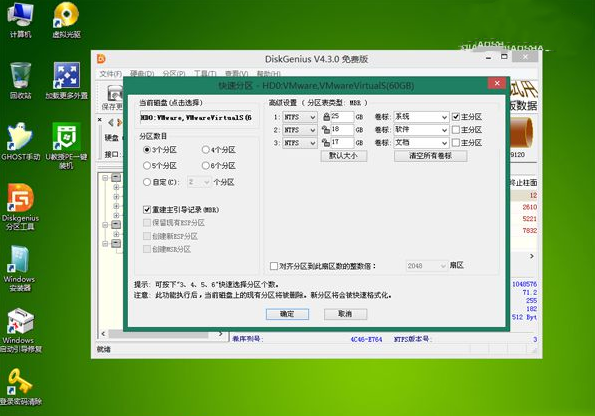This screenshot has height=416, width=595.
Task: Click 清空所有卷标 clear labels button
Action: 430,156
